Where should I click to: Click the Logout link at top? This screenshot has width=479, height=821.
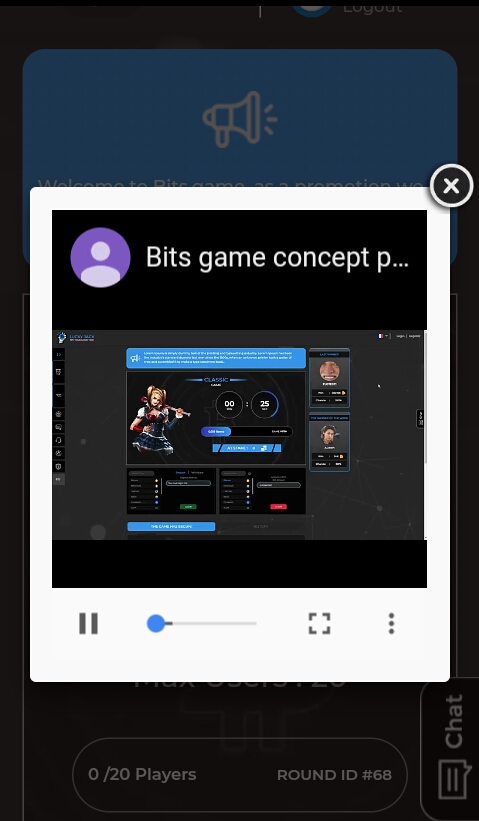(x=372, y=7)
